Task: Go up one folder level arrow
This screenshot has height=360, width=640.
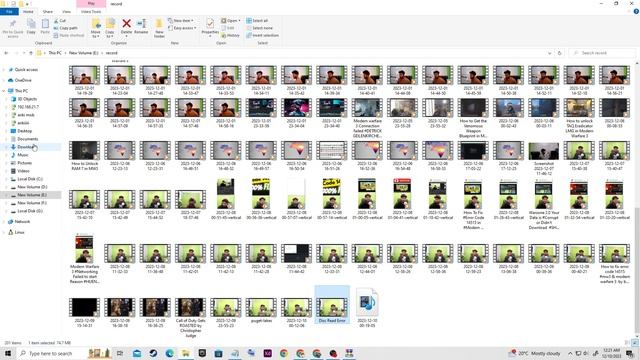Action: [31, 53]
